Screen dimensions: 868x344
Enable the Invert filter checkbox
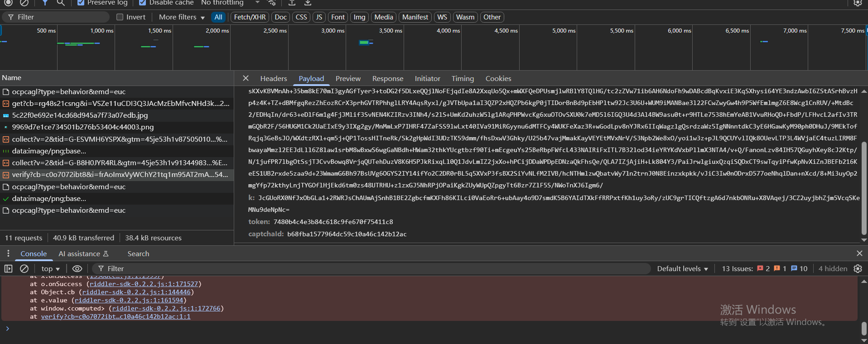coord(120,17)
